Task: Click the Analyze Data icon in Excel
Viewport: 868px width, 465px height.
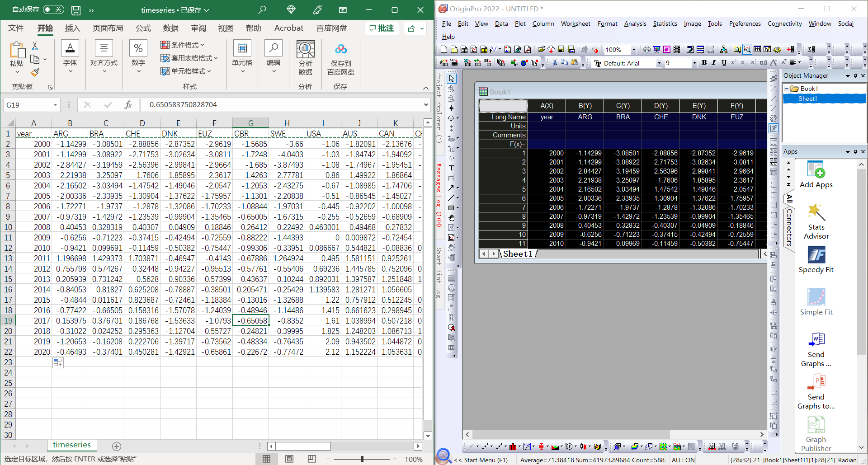Action: click(x=305, y=50)
